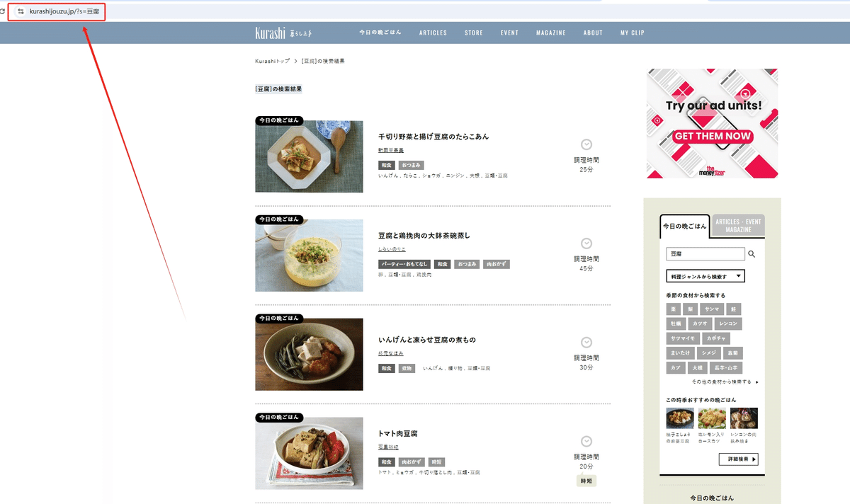850x504 pixels.
Task: Open the 料理ジャンルから検索す dropdown
Action: click(705, 276)
